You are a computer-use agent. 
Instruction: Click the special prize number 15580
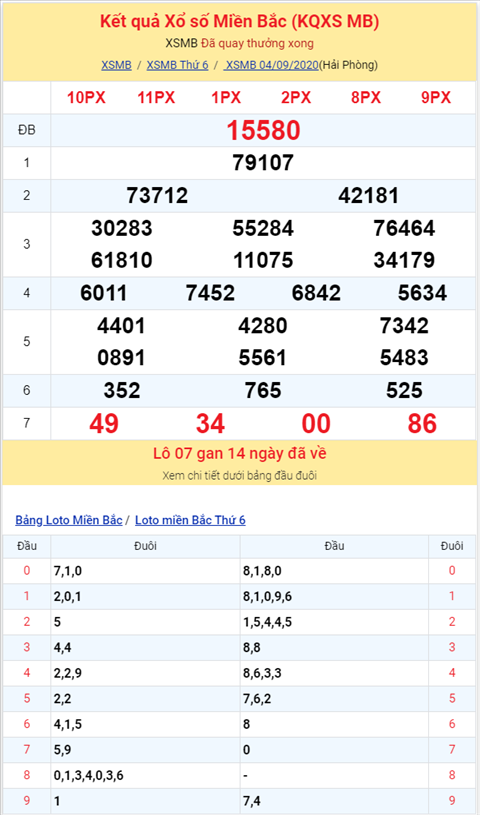[263, 130]
